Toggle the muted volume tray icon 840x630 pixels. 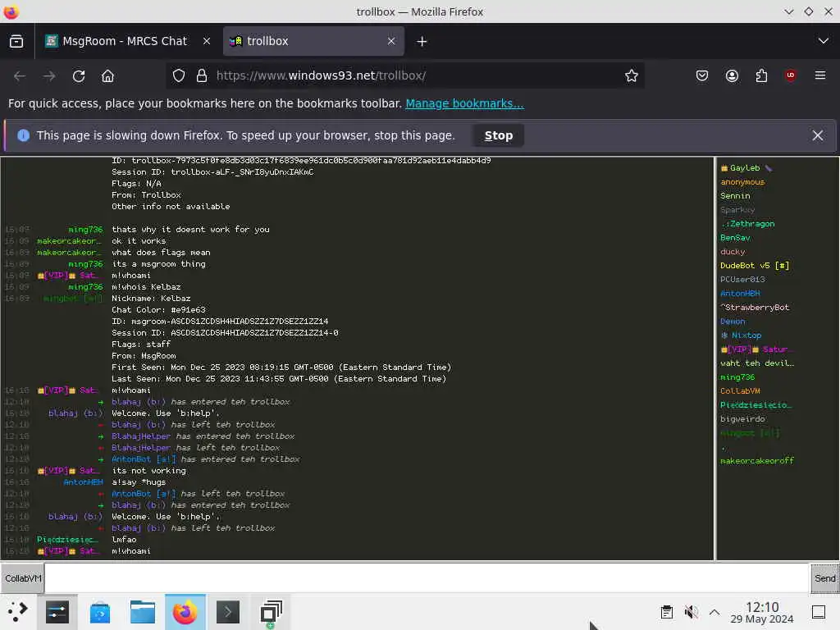(691, 612)
